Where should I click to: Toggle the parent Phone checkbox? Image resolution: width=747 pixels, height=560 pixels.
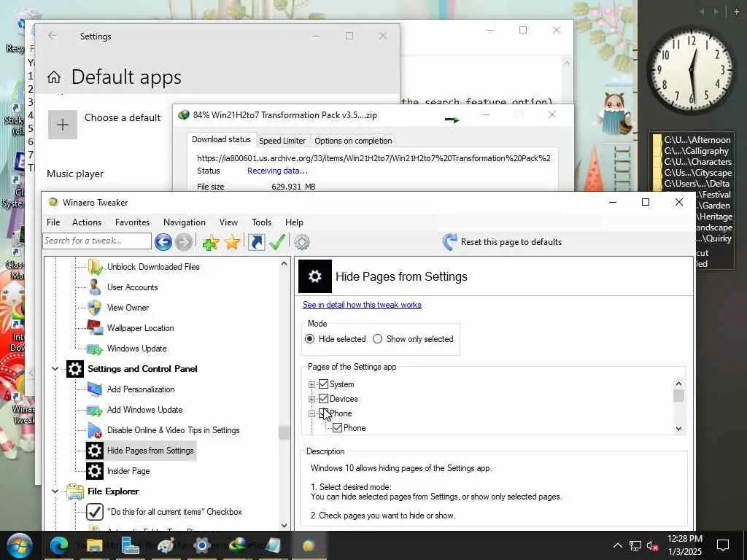(323, 413)
